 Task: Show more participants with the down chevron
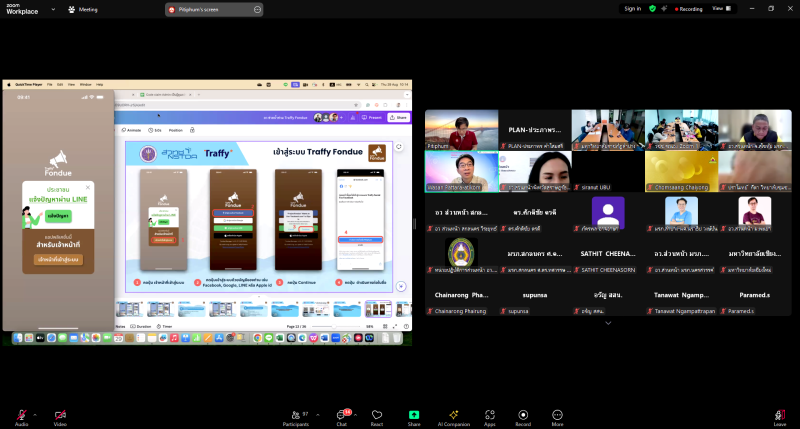[x=607, y=323]
